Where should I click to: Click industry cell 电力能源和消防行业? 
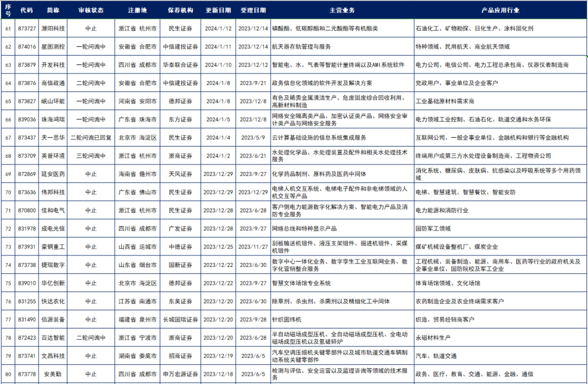[442, 210]
